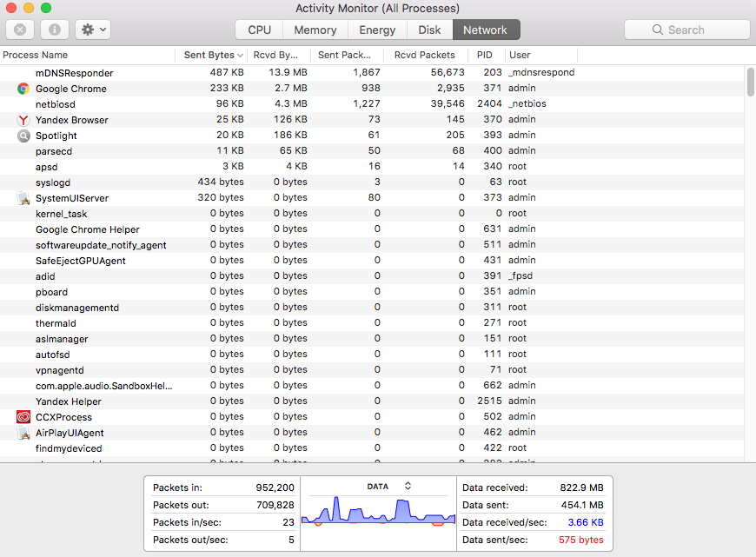Select the com.apple.audio.SandboxHel... row
This screenshot has height=557, width=756.
(x=371, y=385)
